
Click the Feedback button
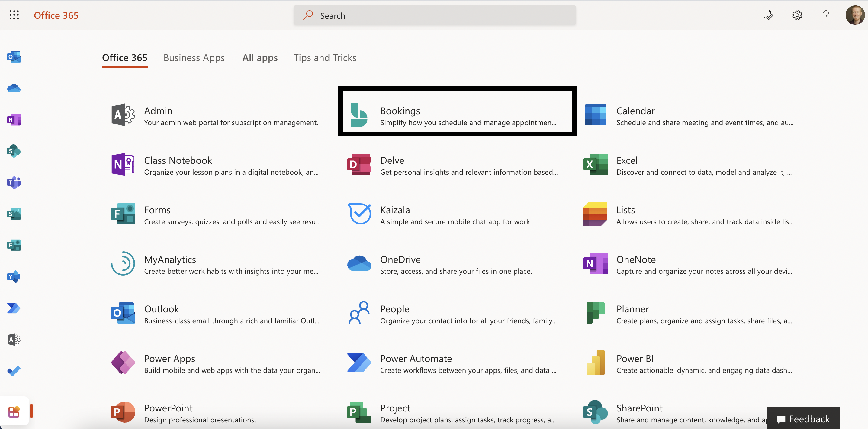click(803, 418)
